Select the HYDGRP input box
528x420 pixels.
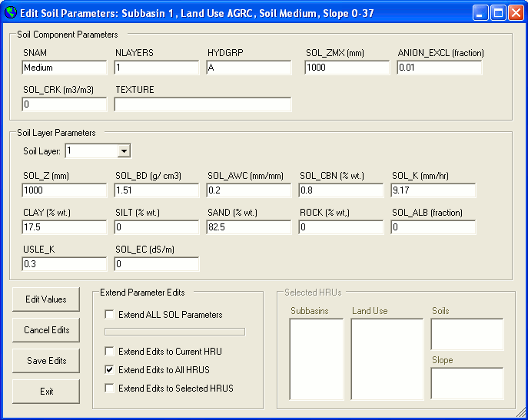click(249, 68)
